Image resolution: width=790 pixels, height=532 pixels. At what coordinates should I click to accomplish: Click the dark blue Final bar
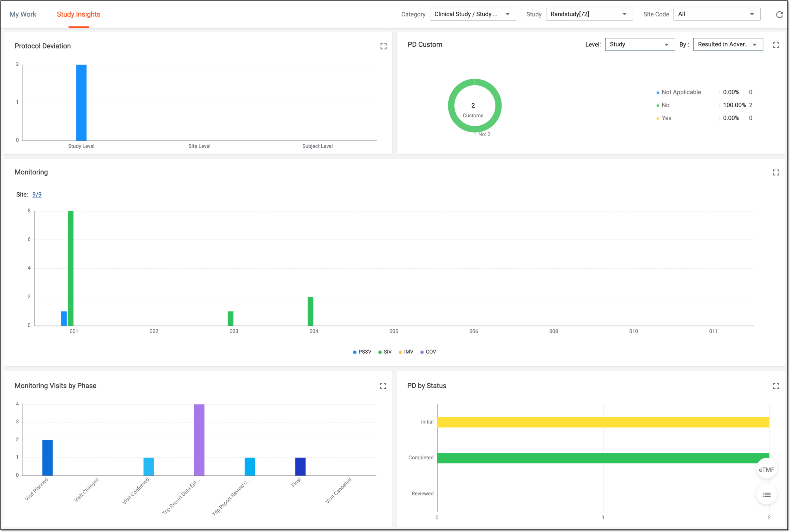tap(301, 467)
